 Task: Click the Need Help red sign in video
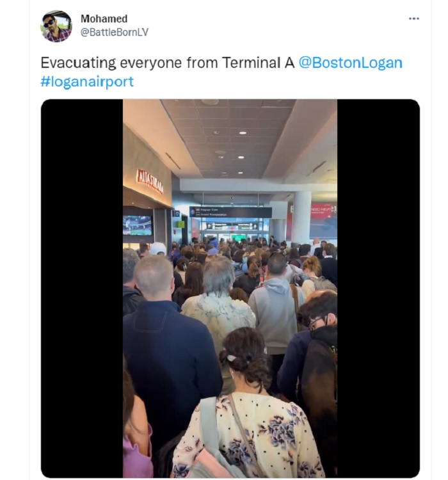pyautogui.click(x=323, y=211)
